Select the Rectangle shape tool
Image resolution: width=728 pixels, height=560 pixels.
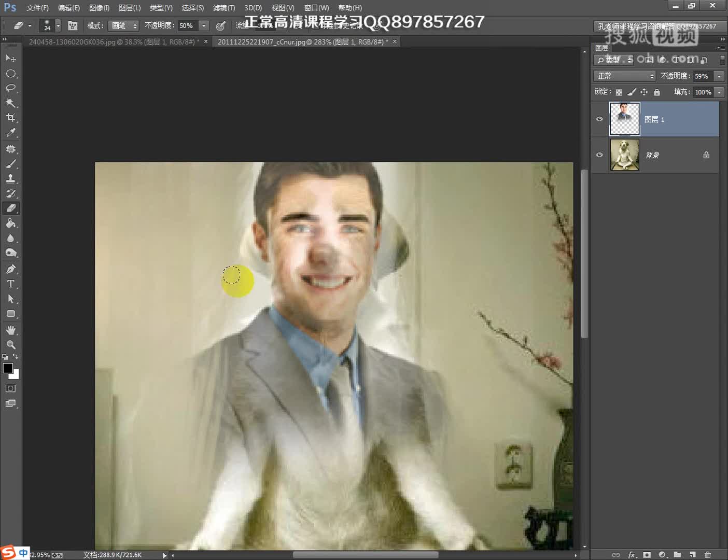pos(10,314)
